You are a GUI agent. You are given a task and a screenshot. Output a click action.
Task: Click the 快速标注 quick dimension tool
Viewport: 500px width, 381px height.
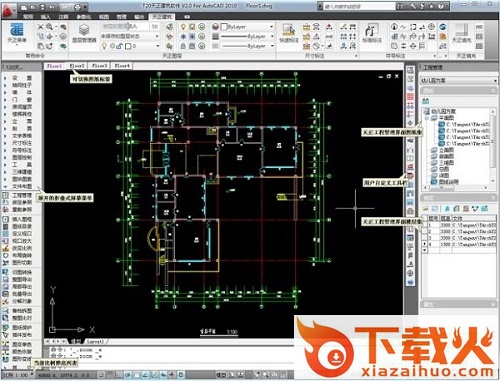289,33
